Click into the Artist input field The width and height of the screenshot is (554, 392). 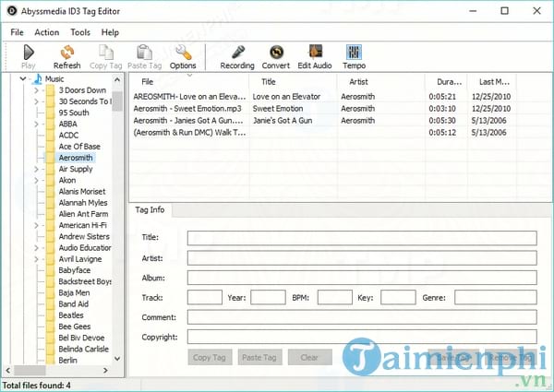(362, 258)
